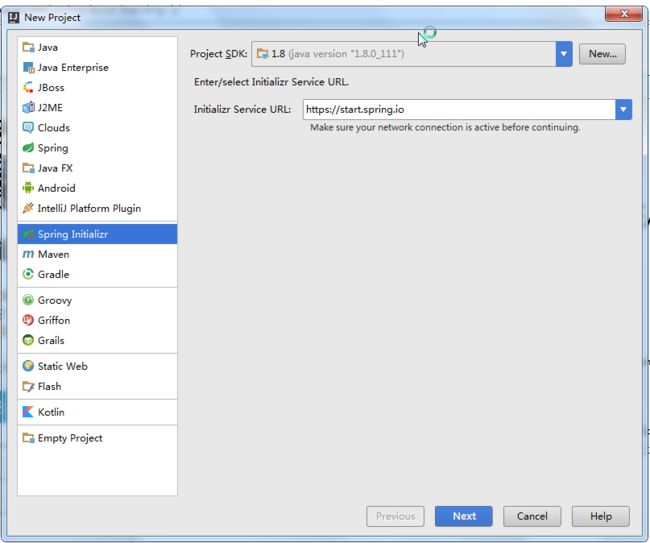Select Gradle in the list
Screen dimensions: 650x543
point(97,274)
